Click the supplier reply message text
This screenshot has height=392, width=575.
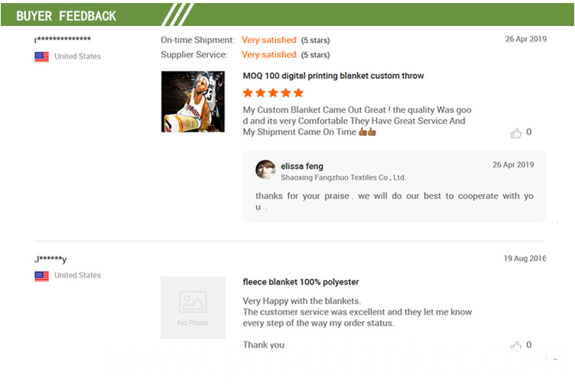(x=395, y=202)
